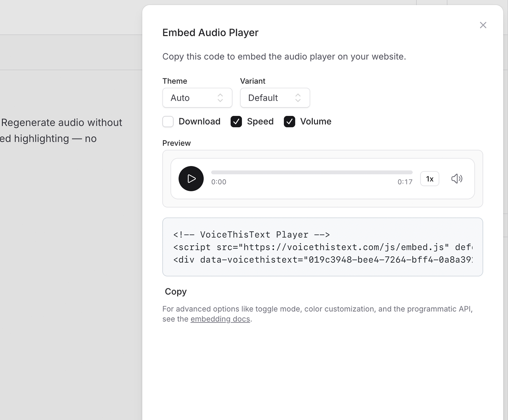Image resolution: width=508 pixels, height=420 pixels.
Task: Click the 1x playback speed button
Action: coord(429,178)
